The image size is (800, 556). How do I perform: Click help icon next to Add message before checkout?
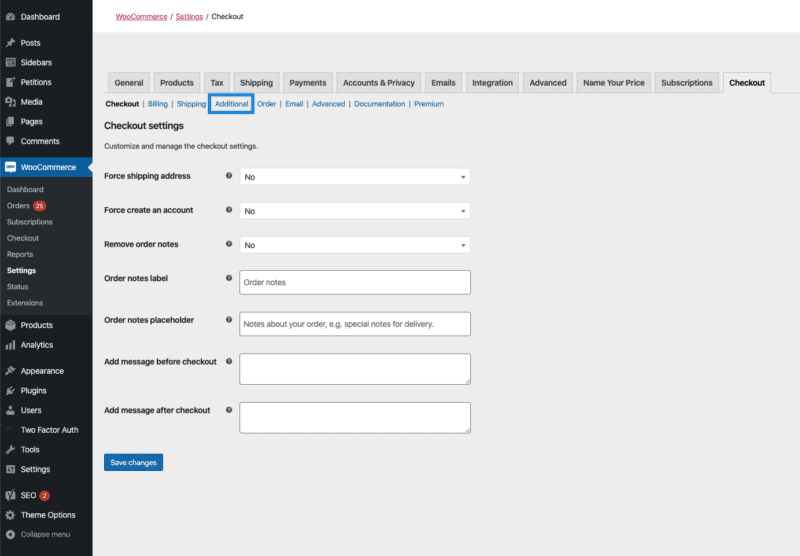(x=229, y=361)
